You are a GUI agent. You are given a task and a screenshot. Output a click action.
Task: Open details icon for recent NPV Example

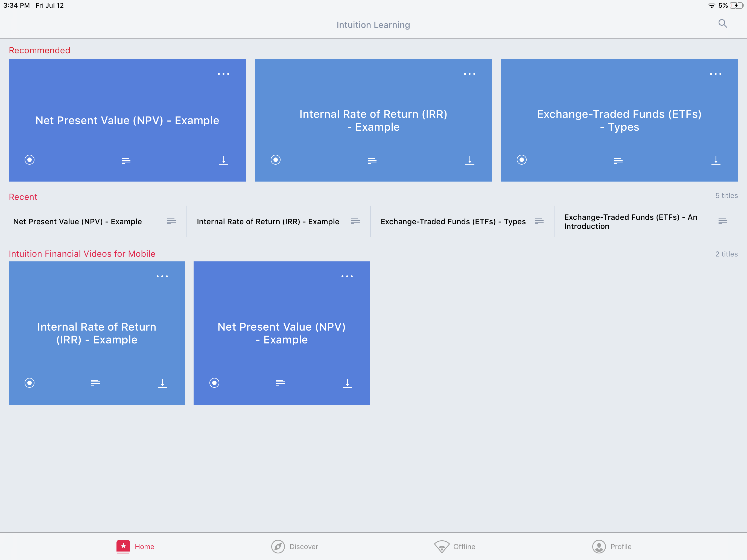coord(171,221)
